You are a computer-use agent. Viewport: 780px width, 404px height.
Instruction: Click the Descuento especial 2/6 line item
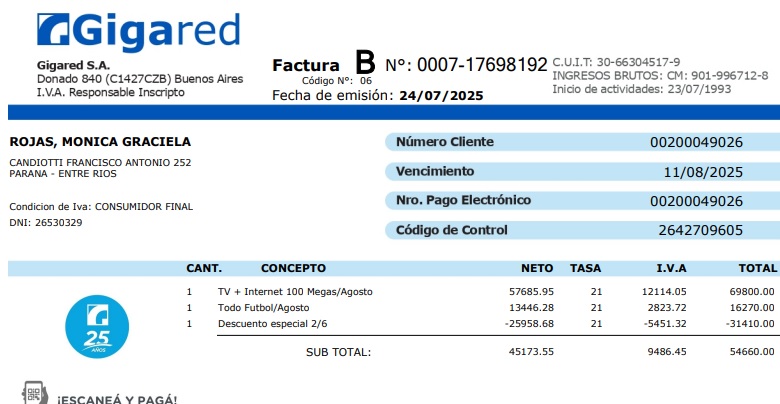pos(274,323)
